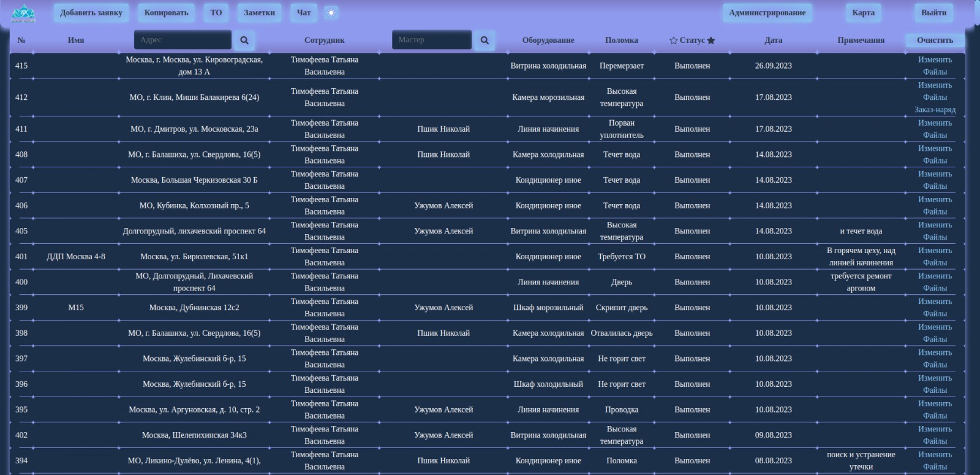Viewport: 980px width, 475px height.
Task: Click the Поломка column header
Action: (622, 40)
